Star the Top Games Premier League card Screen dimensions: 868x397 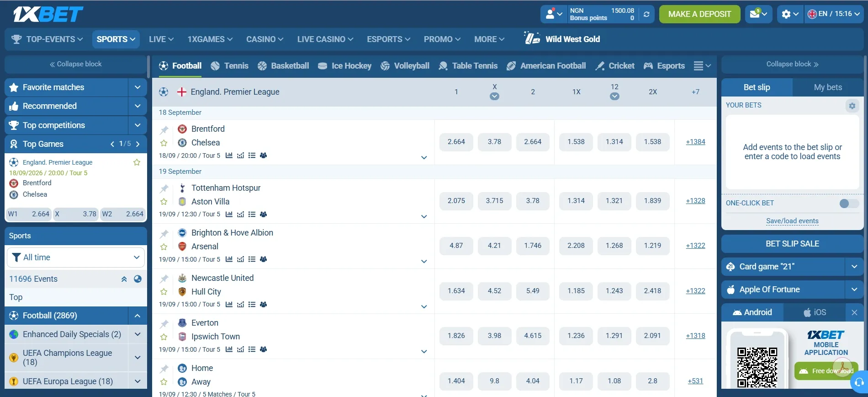(137, 162)
